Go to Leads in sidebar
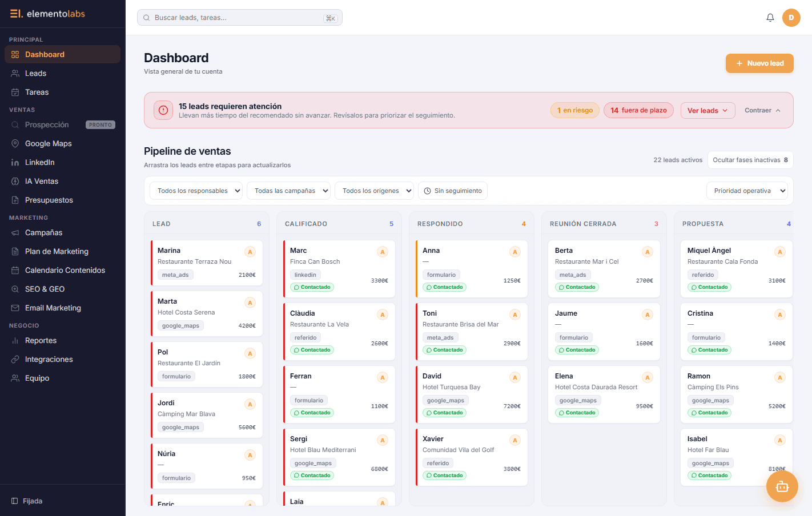This screenshot has height=516, width=812. pos(63,74)
